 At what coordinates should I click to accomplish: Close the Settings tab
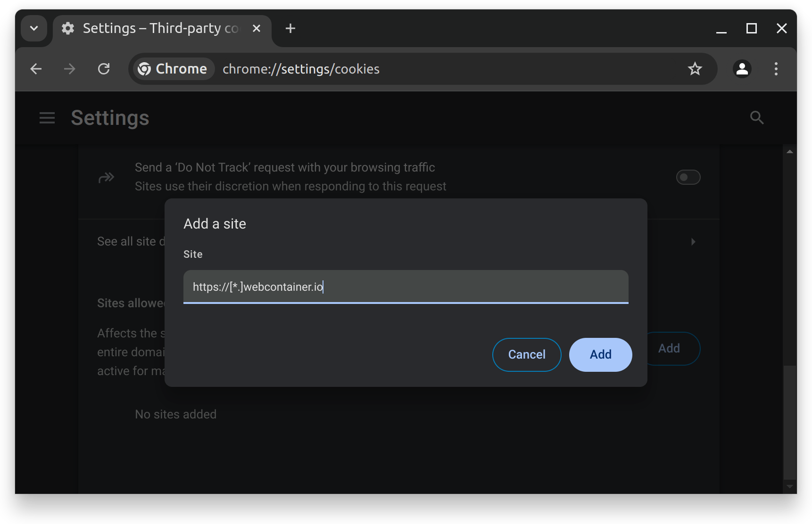pyautogui.click(x=257, y=29)
